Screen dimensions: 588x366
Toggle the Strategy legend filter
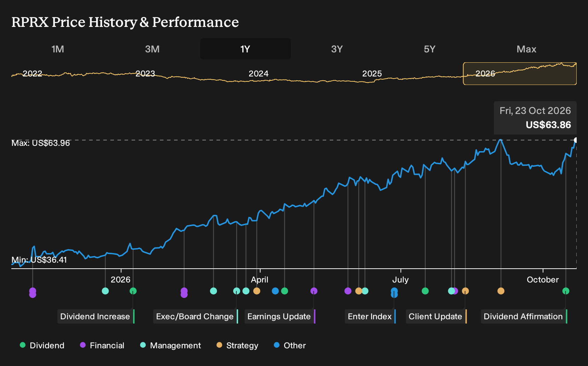pyautogui.click(x=237, y=345)
